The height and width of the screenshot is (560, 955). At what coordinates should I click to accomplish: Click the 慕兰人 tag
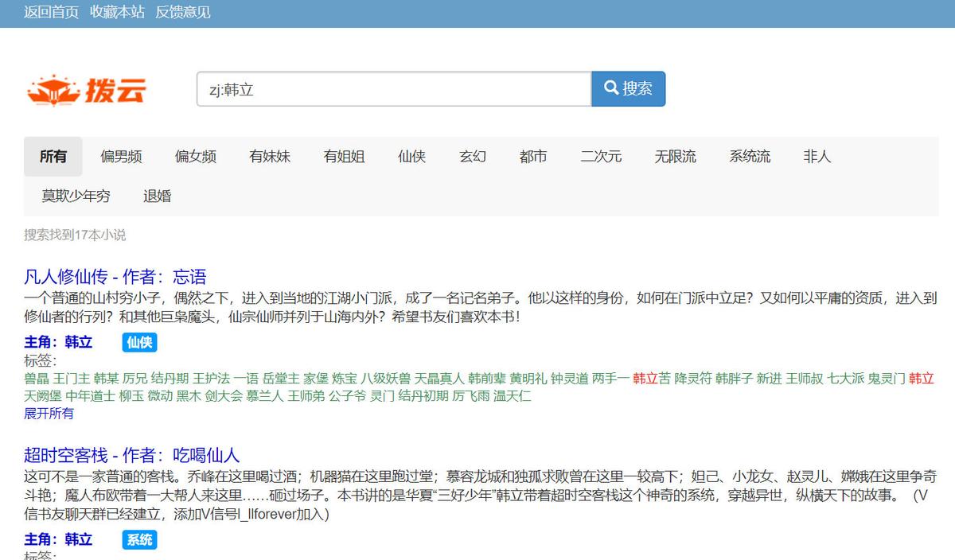pyautogui.click(x=265, y=395)
